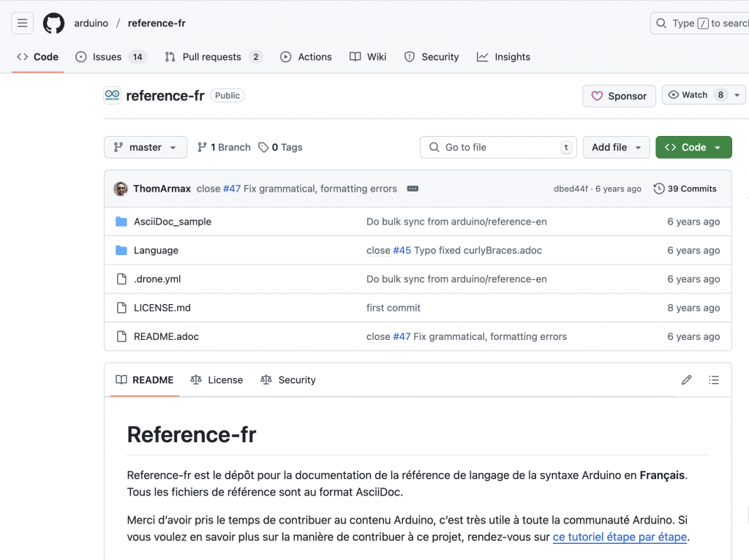Viewport: 749px width, 560px height.
Task: Click the Reference-fr README heading
Action: [192, 434]
